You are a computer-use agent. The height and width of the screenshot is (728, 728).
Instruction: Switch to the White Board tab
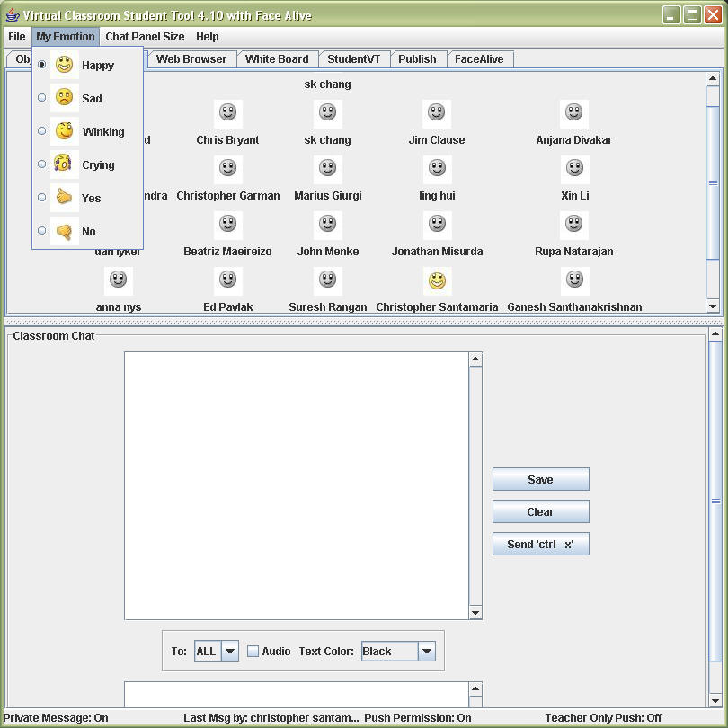pyautogui.click(x=277, y=59)
